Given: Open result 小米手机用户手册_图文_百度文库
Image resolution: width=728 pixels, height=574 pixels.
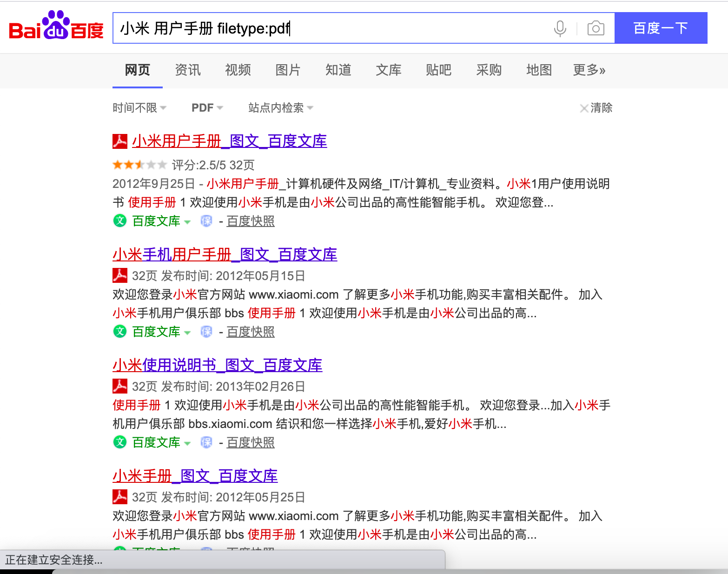Looking at the screenshot, I should pyautogui.click(x=225, y=254).
